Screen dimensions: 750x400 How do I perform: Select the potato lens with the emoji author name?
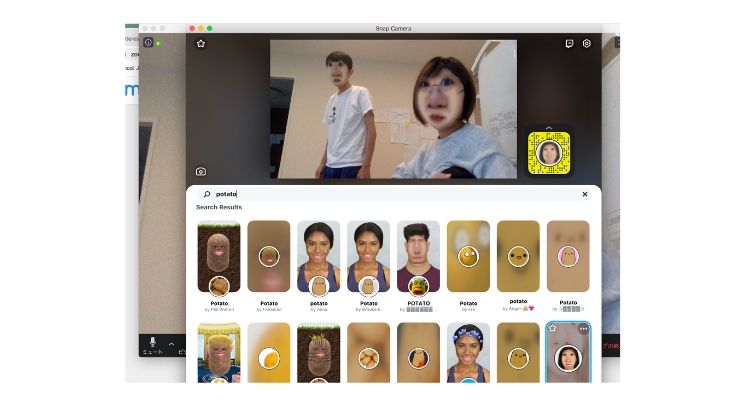coord(518,256)
